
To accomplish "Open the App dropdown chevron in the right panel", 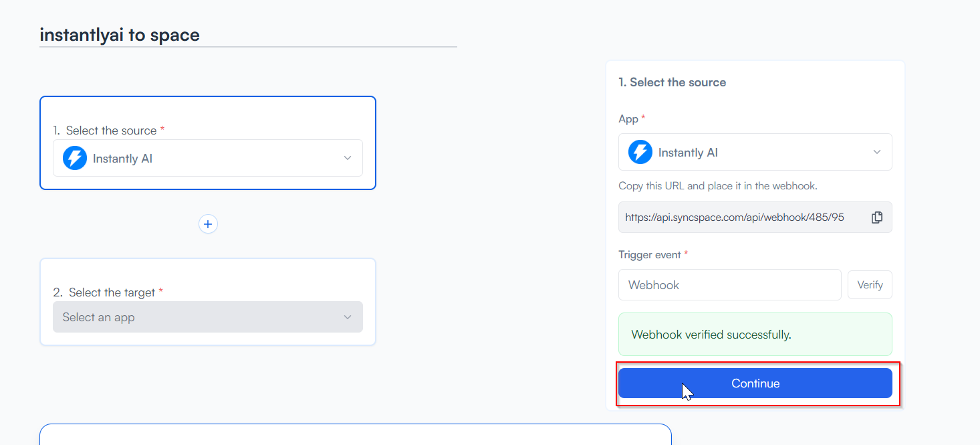I will click(x=877, y=153).
